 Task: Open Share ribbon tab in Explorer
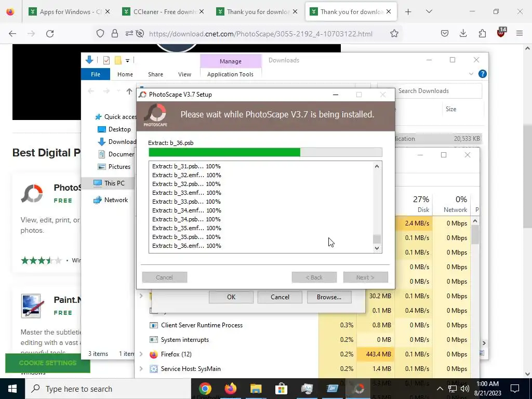155,74
